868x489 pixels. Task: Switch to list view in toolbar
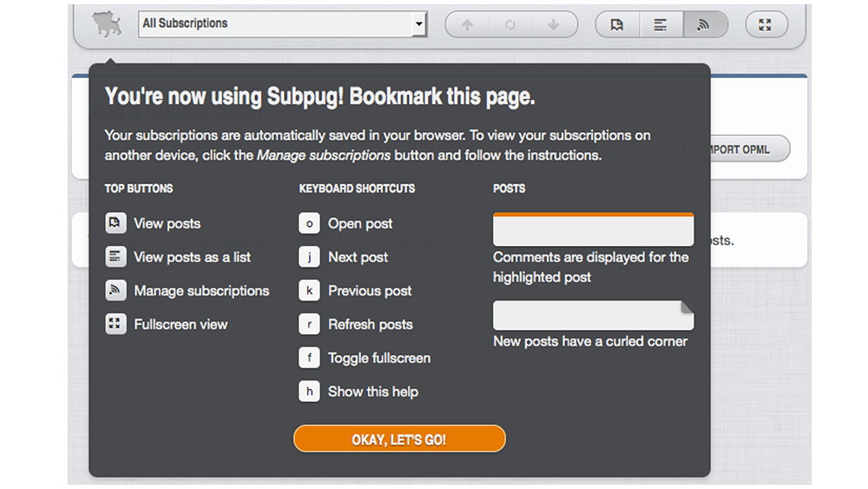pyautogui.click(x=661, y=24)
